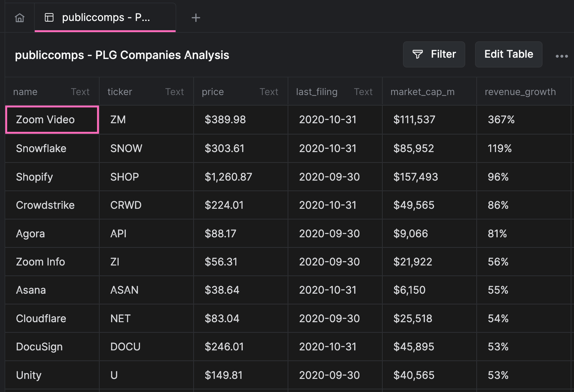Select the Unity row name cell

tap(52, 375)
